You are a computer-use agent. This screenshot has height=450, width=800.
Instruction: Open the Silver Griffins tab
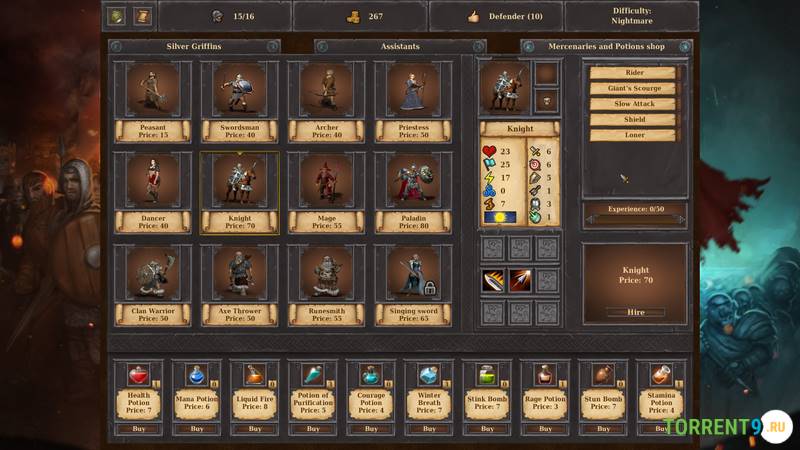coord(193,46)
